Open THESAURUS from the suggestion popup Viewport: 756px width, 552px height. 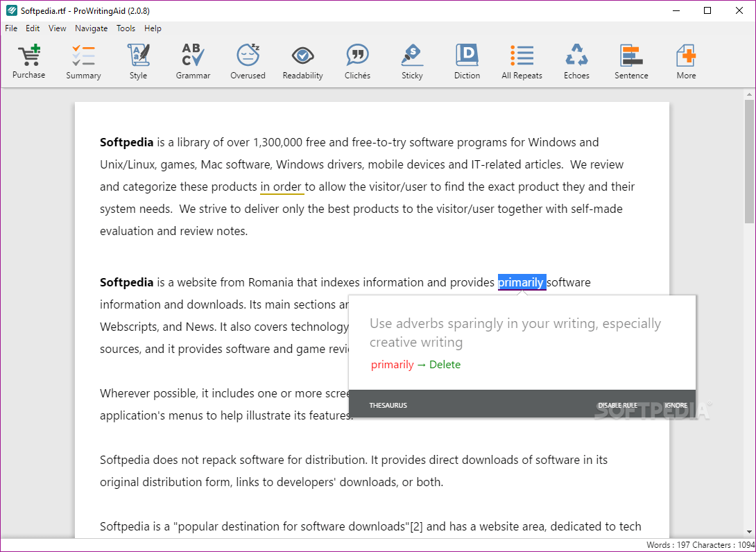388,404
